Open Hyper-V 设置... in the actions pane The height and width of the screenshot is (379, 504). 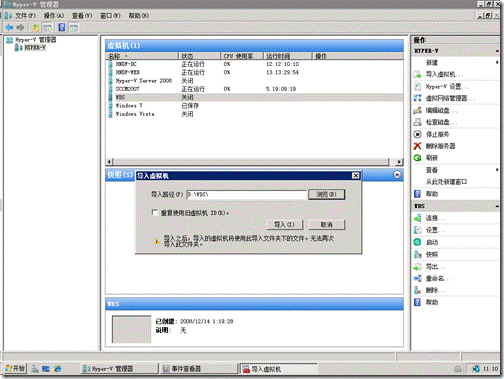(x=447, y=87)
